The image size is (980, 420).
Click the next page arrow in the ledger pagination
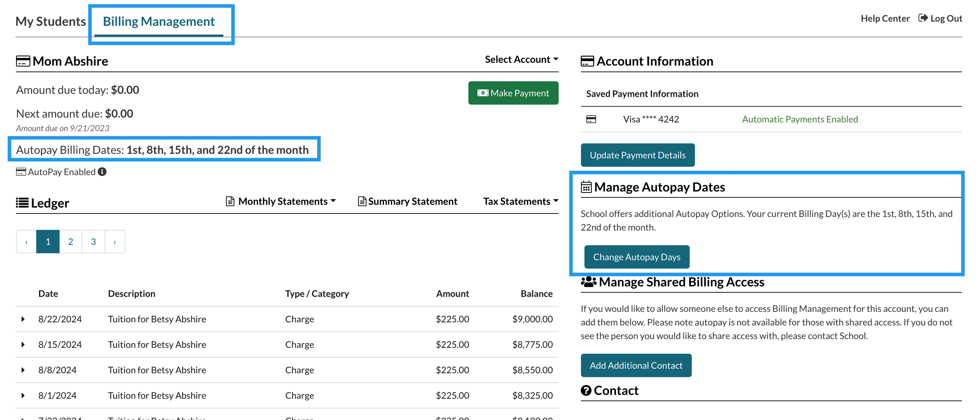[115, 241]
